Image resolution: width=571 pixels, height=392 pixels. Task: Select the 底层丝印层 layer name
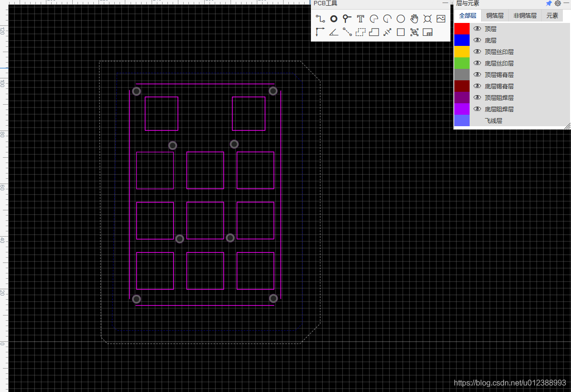[499, 63]
